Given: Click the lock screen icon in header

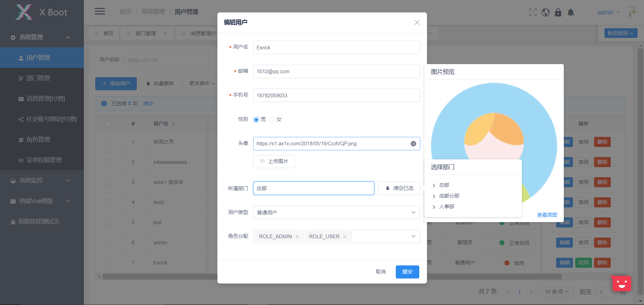Looking at the screenshot, I should coord(558,12).
